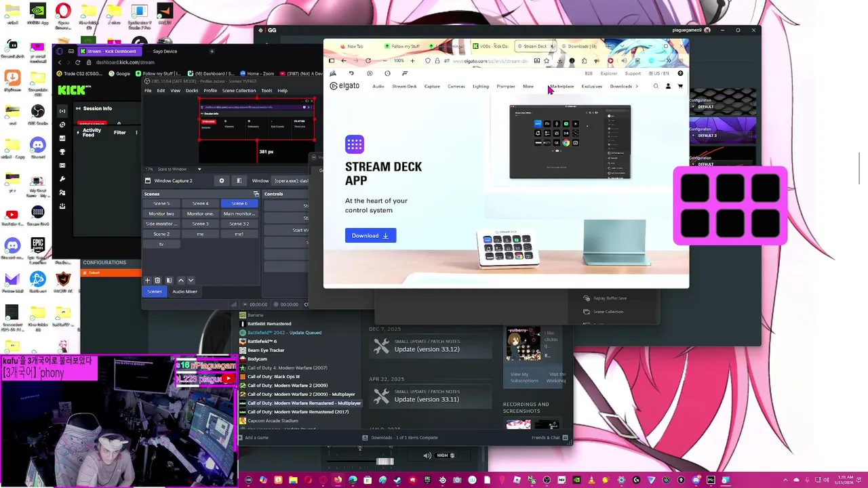Click speaker icon in Sayo volume panel
This screenshot has height=488, width=868.
pos(427,455)
